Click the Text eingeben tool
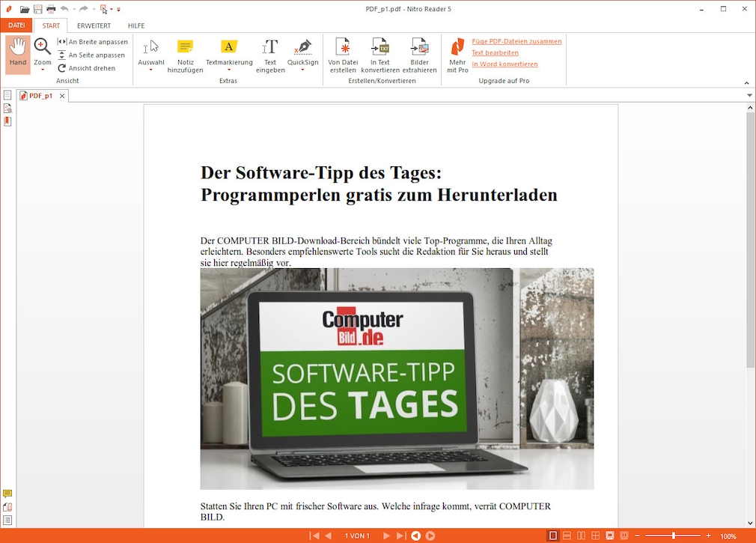 [x=270, y=47]
